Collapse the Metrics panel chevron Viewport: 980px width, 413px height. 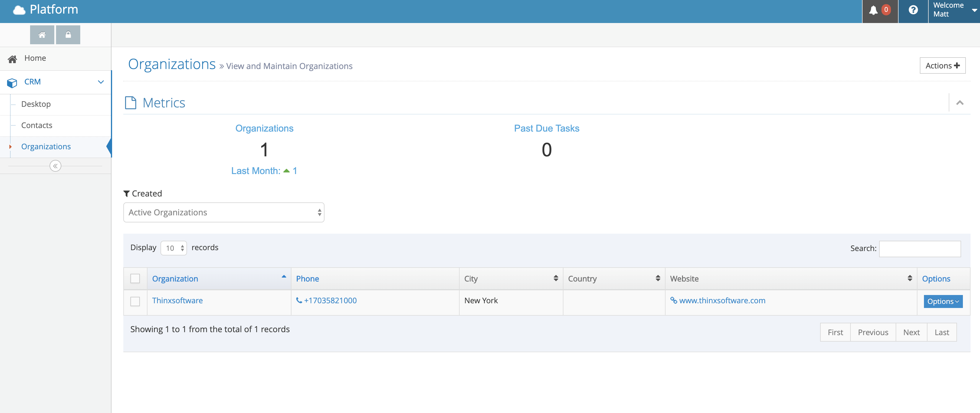(959, 103)
